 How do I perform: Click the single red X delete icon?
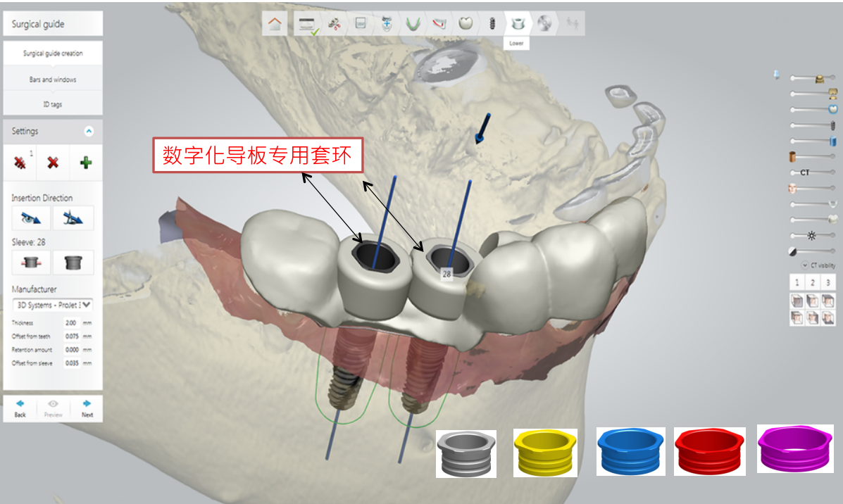53,163
